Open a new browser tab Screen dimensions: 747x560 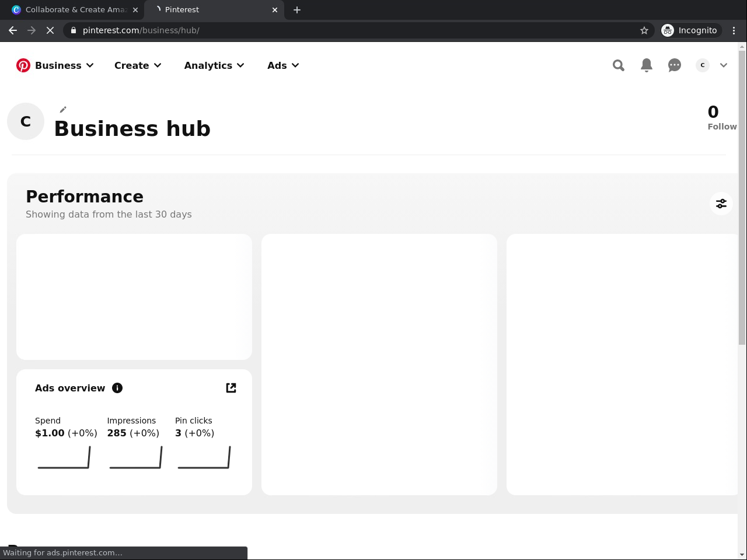[x=297, y=10]
